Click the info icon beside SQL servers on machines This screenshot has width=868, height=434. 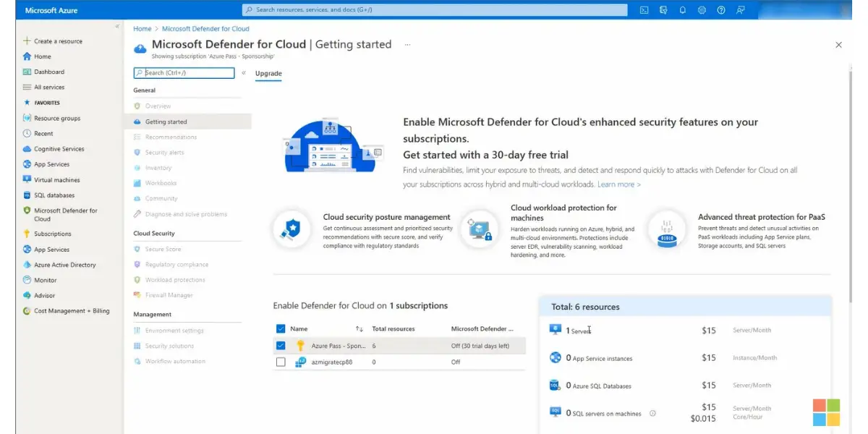(x=652, y=414)
